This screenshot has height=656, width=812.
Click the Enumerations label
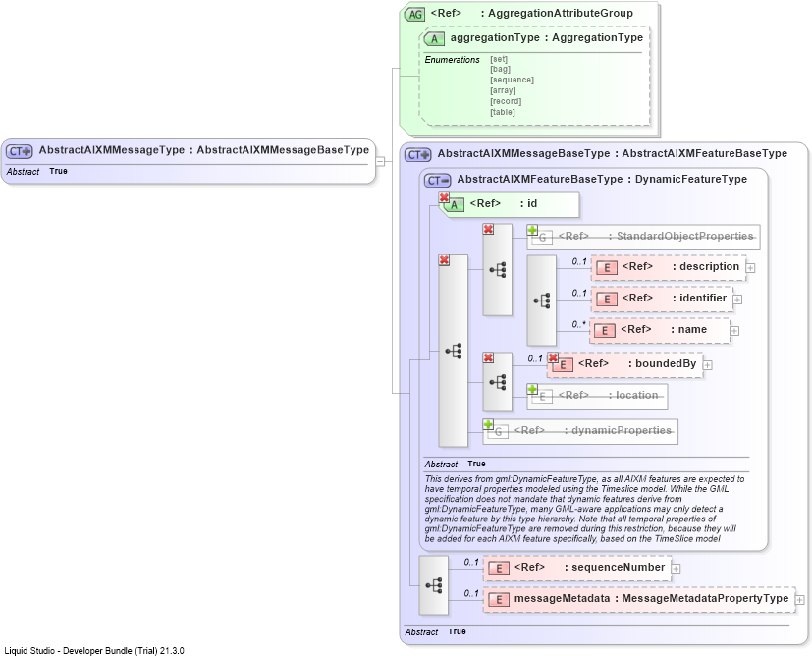coord(452,60)
